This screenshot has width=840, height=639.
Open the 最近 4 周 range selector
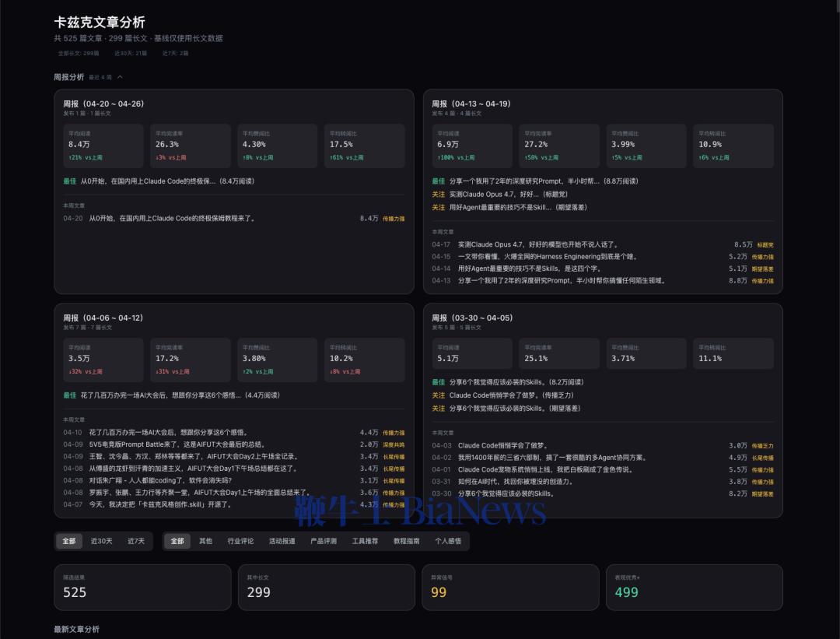(x=103, y=77)
